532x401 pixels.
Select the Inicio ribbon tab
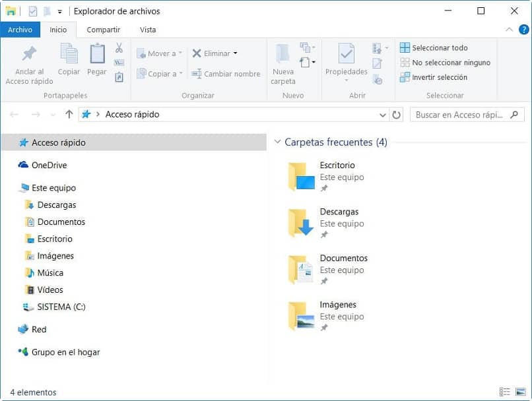58,30
